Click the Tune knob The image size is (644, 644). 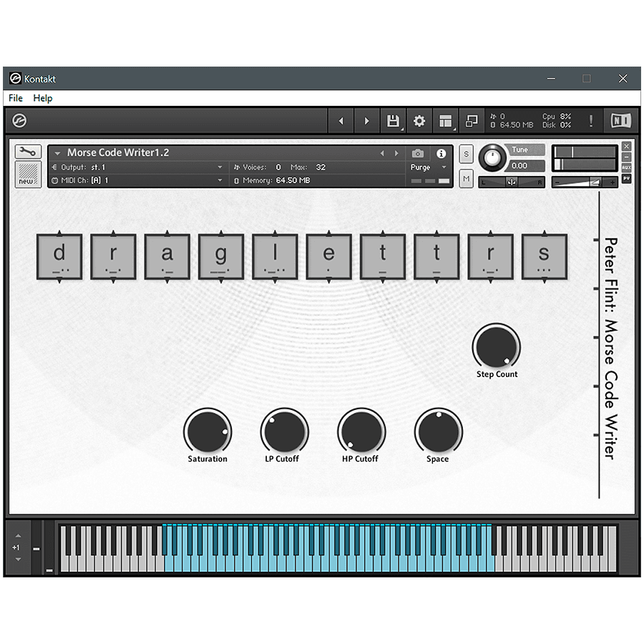tap(492, 157)
